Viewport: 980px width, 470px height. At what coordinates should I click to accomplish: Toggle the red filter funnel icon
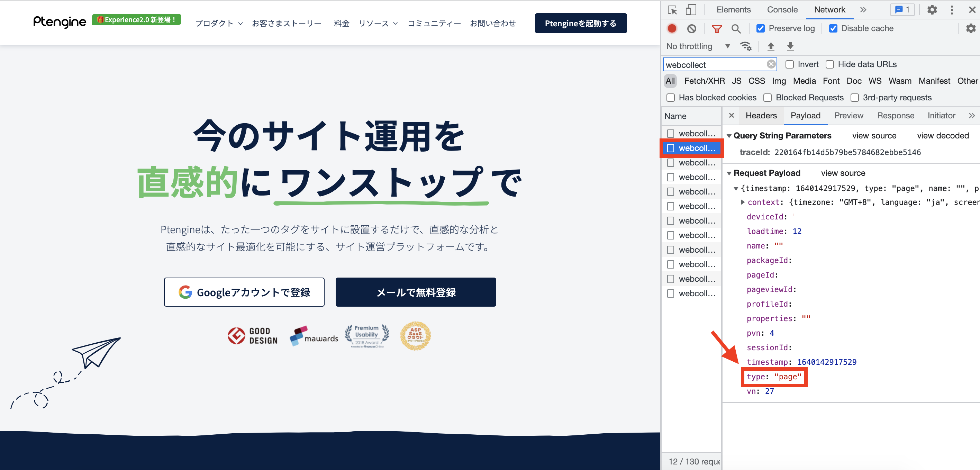717,28
